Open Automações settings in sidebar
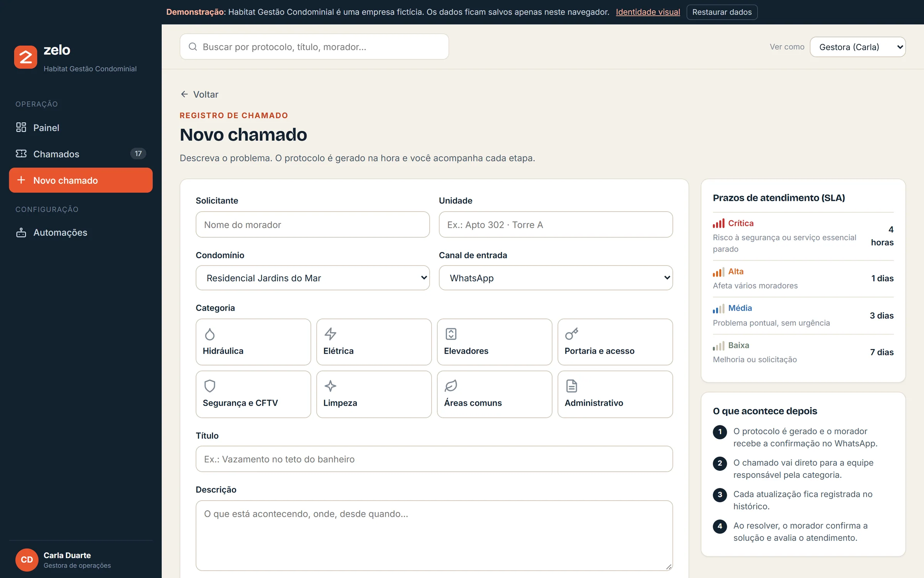The height and width of the screenshot is (578, 924). [x=81, y=232]
